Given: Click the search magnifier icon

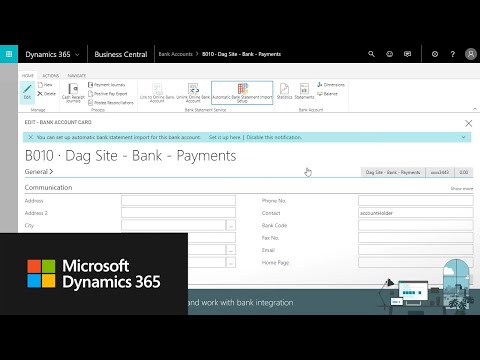Looking at the screenshot, I should pos(371,54).
